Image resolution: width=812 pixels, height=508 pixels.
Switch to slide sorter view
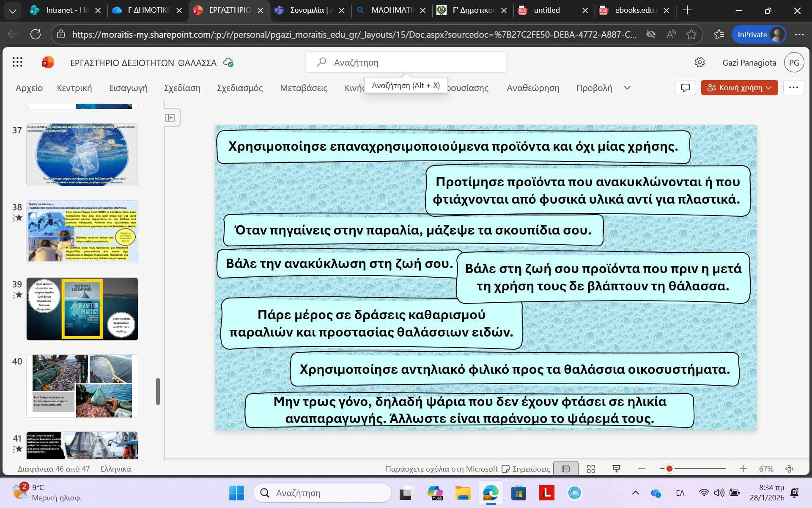[x=591, y=469]
